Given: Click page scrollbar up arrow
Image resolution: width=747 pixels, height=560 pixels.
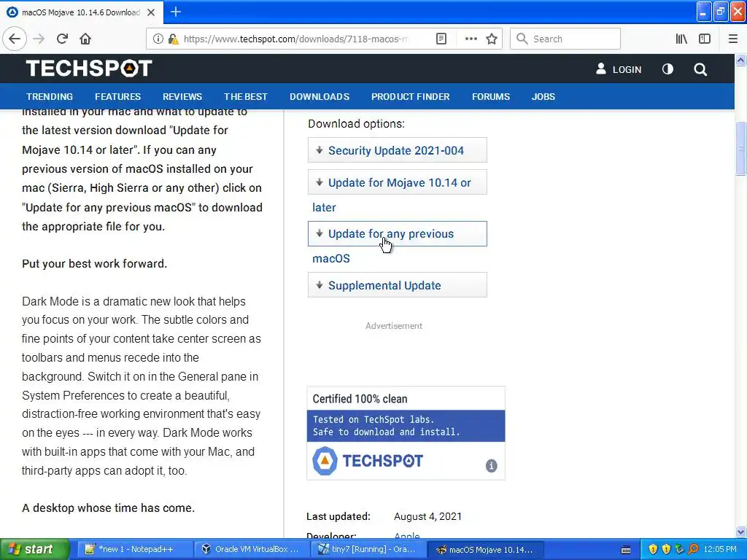Looking at the screenshot, I should pyautogui.click(x=740, y=60).
